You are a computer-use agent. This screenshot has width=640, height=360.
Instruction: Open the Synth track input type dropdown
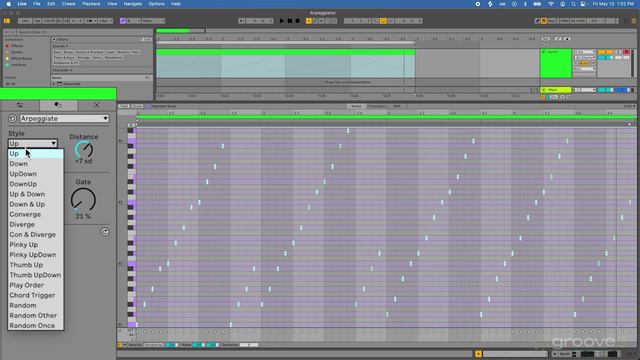point(584,52)
